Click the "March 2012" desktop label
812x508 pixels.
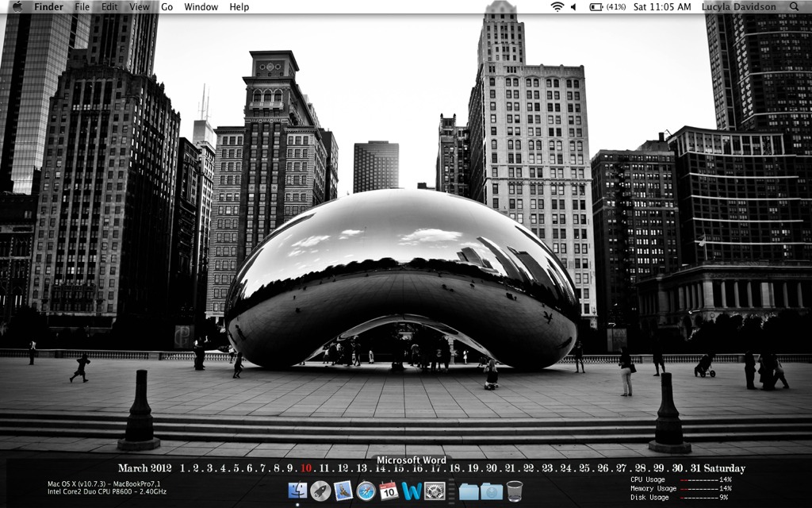[x=144, y=468]
